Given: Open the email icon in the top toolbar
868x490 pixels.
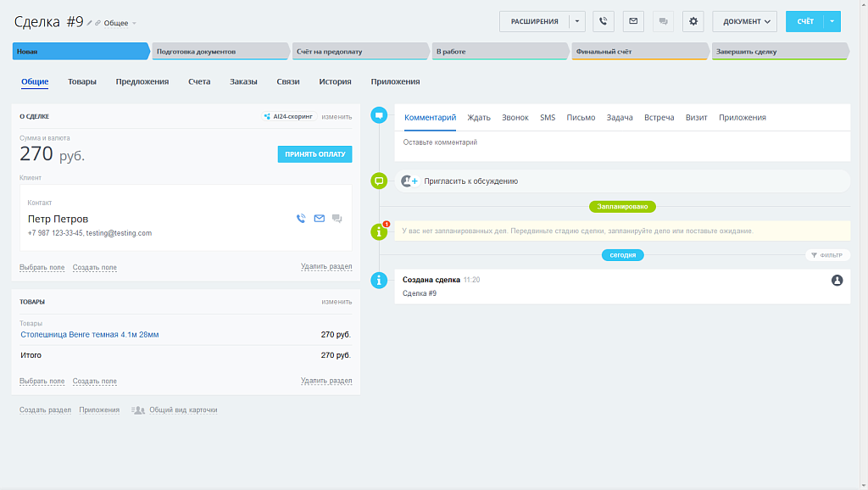Looking at the screenshot, I should pos(633,20).
